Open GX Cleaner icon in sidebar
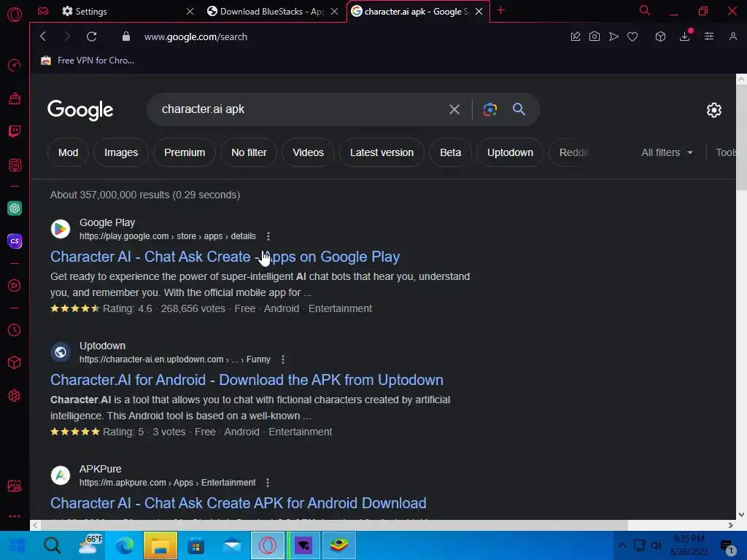747x560 pixels. click(15, 98)
